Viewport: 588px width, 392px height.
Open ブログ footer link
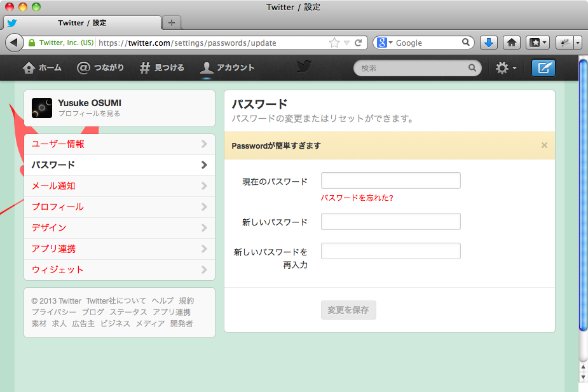[93, 312]
